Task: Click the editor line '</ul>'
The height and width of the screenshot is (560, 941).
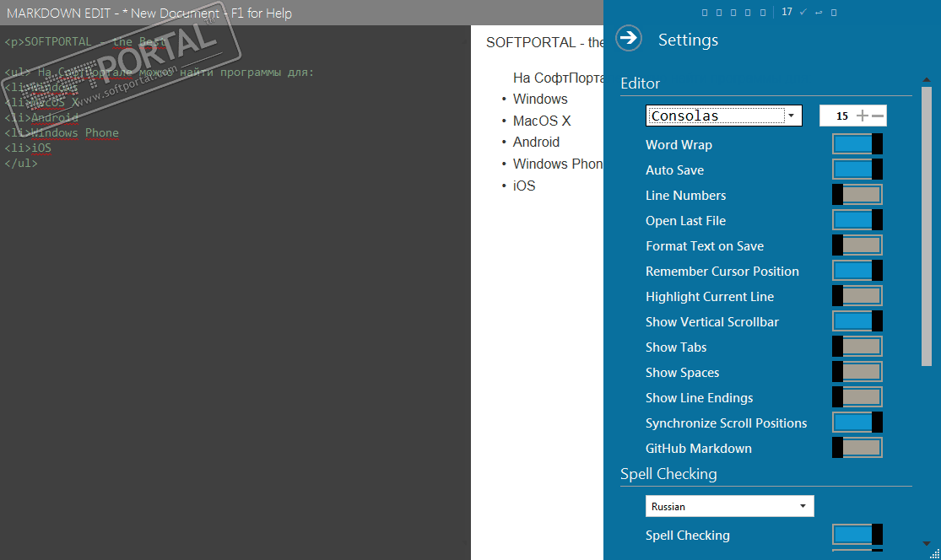Action: (x=21, y=163)
